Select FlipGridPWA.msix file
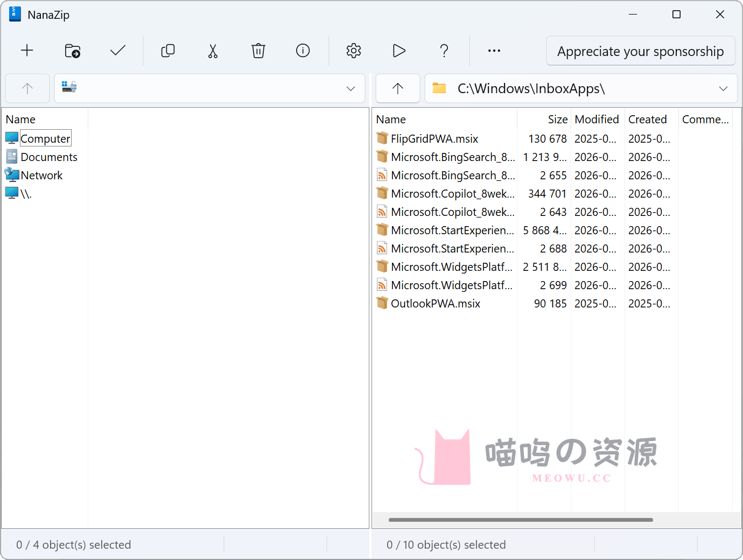 coord(434,139)
